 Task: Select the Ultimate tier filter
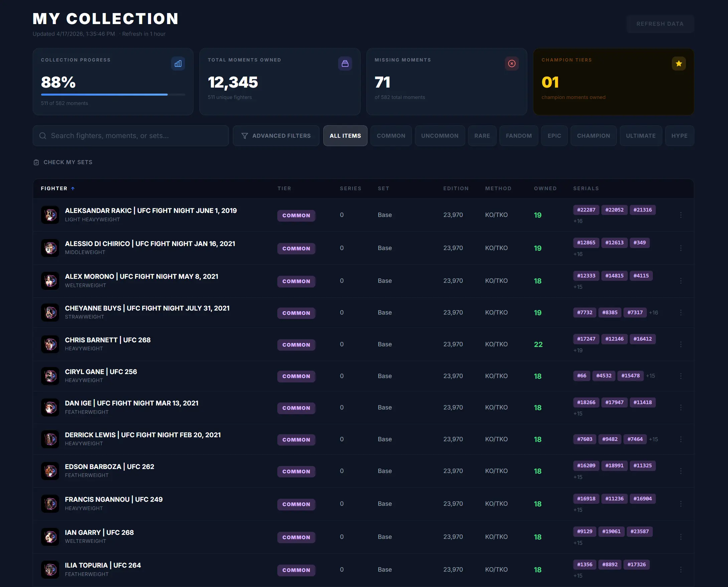(640, 136)
